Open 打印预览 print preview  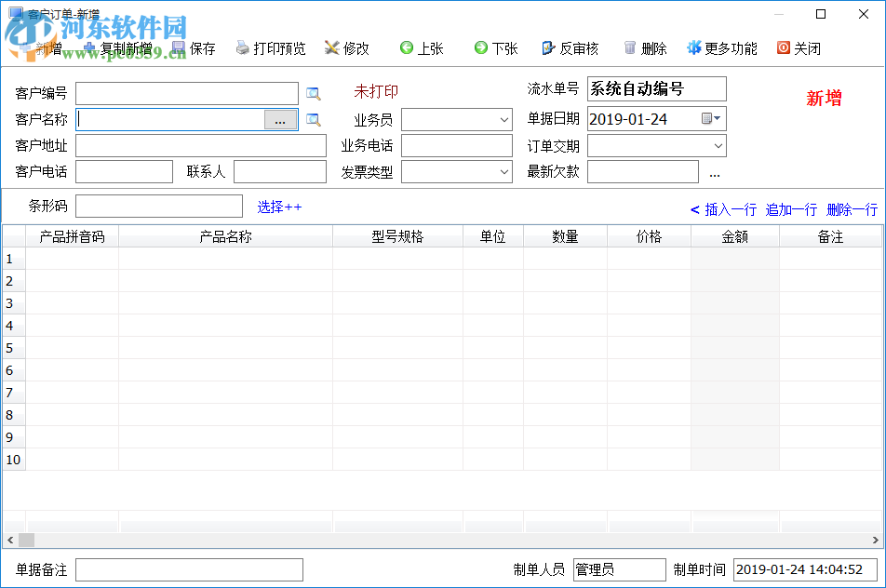coord(270,47)
